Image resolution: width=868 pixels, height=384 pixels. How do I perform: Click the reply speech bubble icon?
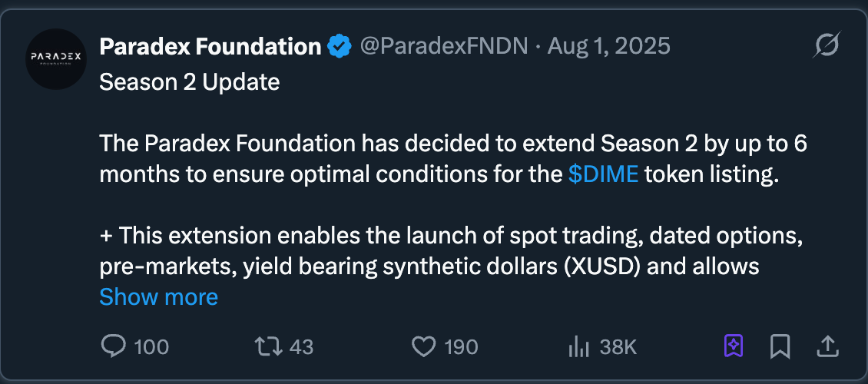[x=113, y=347]
